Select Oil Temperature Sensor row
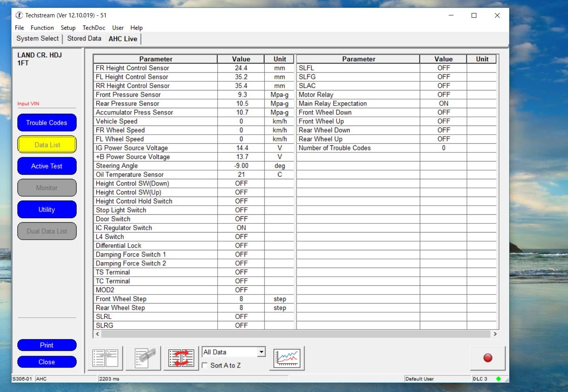568x392 pixels. (x=194, y=174)
